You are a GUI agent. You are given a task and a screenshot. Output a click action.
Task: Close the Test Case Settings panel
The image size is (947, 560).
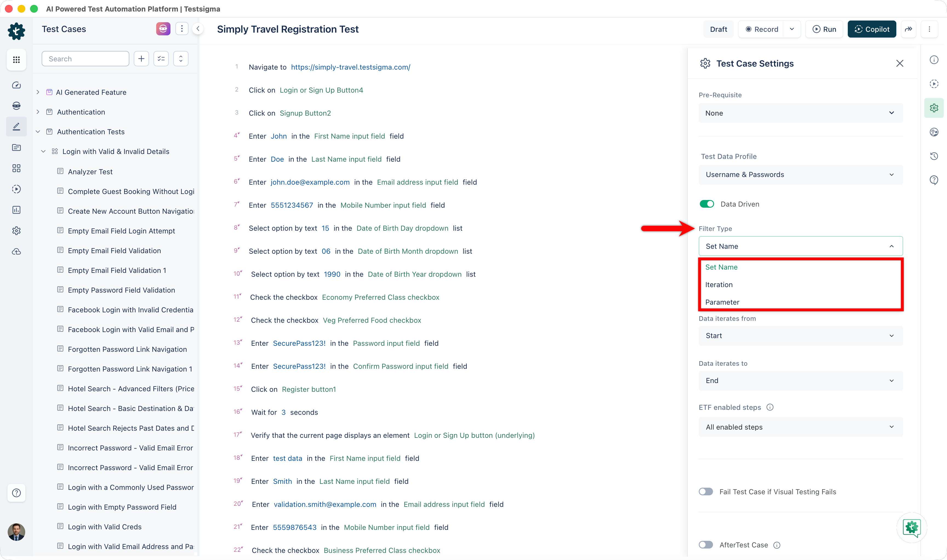pyautogui.click(x=900, y=63)
